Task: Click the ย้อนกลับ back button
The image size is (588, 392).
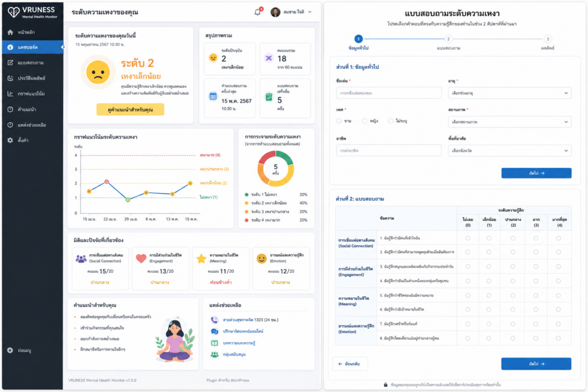Action: click(350, 363)
